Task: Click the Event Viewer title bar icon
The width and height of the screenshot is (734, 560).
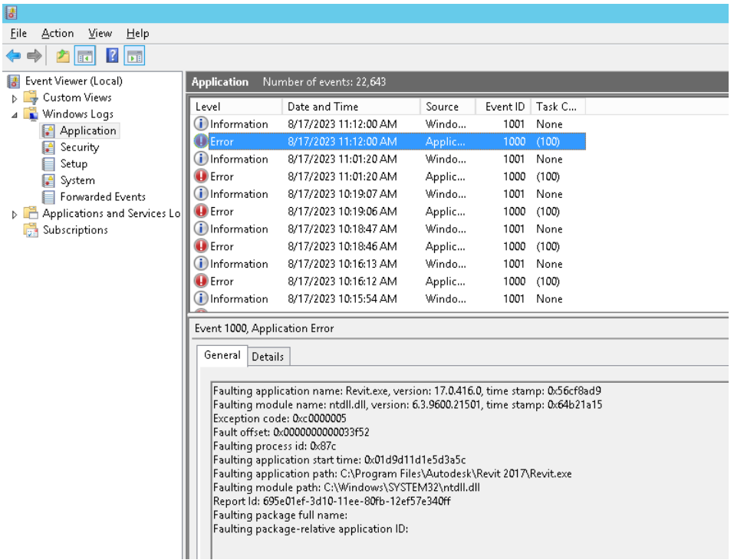Action: pos(12,12)
